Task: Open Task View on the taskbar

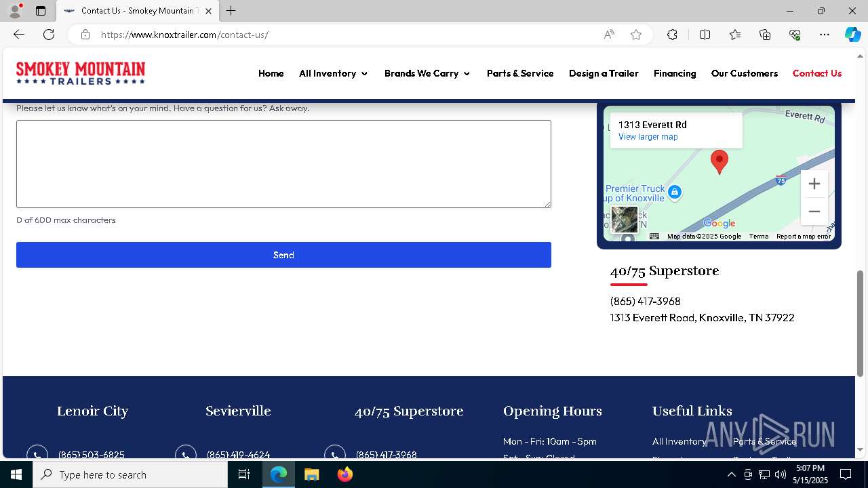Action: (244, 474)
